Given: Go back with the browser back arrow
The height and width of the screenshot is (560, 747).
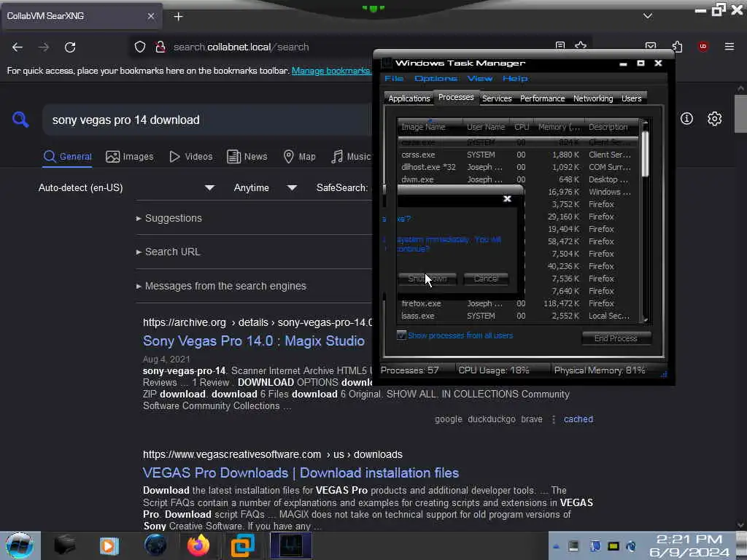Looking at the screenshot, I should tap(18, 47).
